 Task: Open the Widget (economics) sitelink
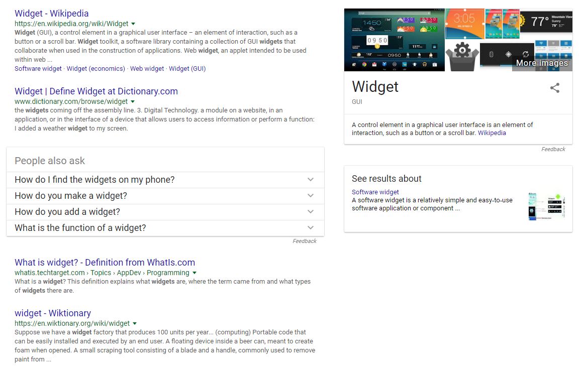(95, 69)
